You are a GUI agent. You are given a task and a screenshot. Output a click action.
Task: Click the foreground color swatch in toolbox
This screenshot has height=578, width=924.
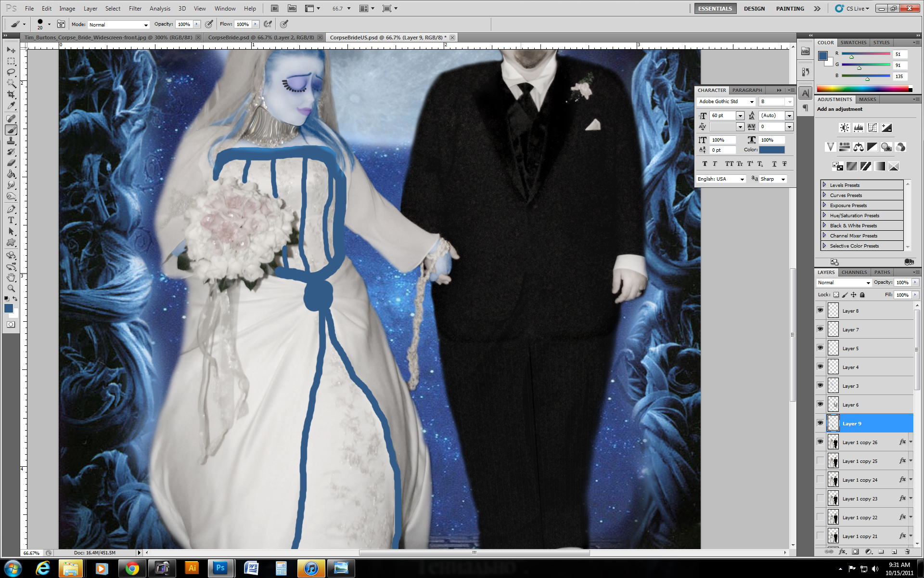tap(8, 308)
